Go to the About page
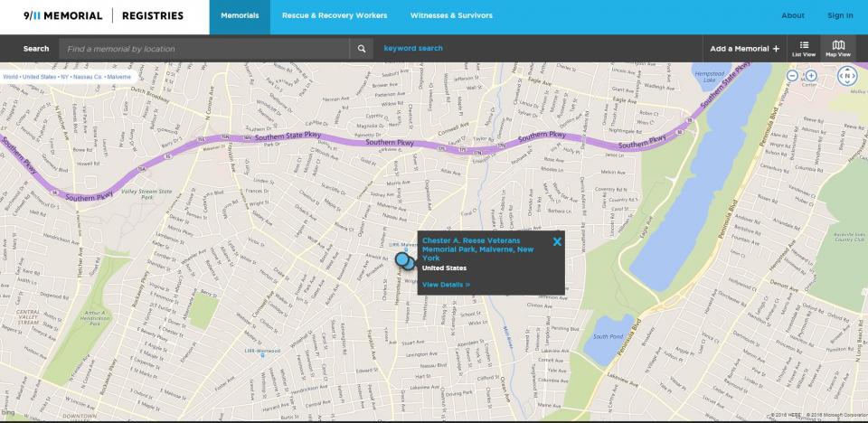868x423 pixels. (793, 15)
